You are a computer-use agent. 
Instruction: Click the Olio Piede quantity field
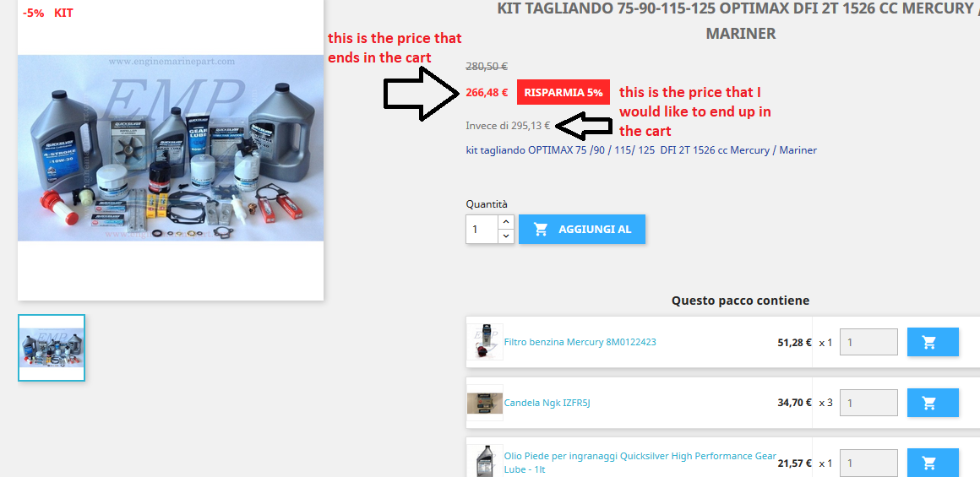[x=868, y=463]
